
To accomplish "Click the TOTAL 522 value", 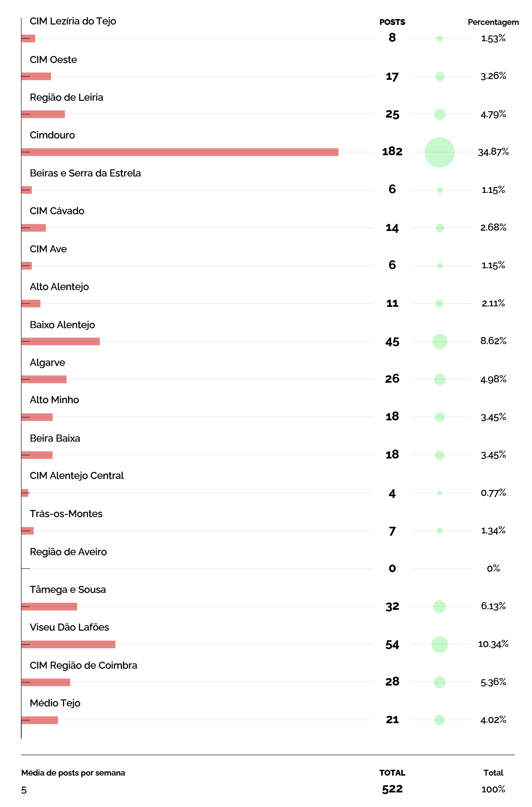I will pos(392,789).
